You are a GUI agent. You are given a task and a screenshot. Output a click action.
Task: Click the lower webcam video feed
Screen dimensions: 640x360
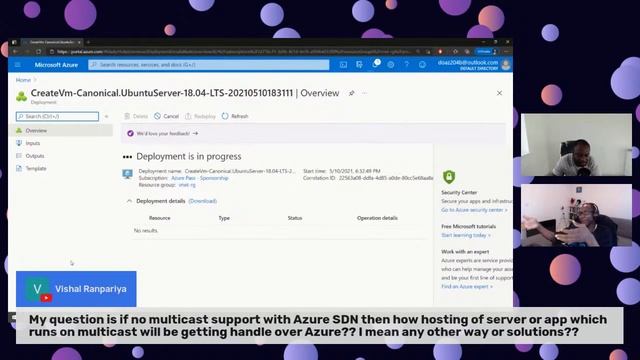576,215
